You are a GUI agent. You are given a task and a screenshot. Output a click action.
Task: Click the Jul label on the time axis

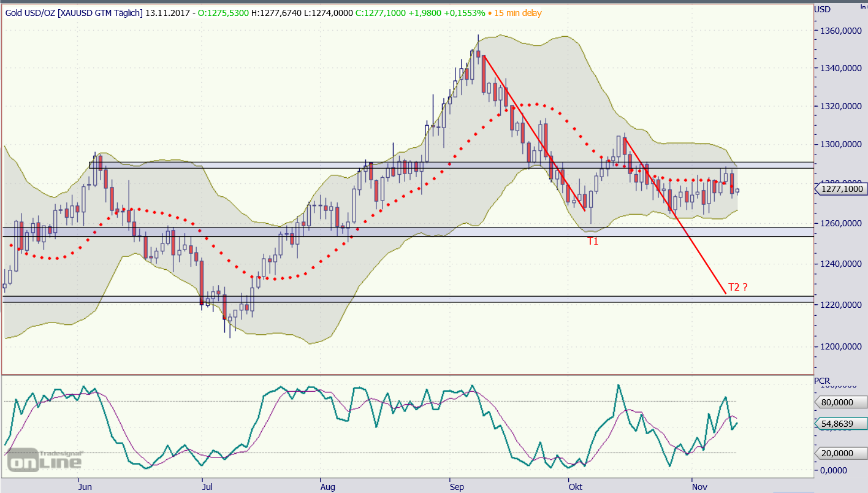pyautogui.click(x=208, y=487)
